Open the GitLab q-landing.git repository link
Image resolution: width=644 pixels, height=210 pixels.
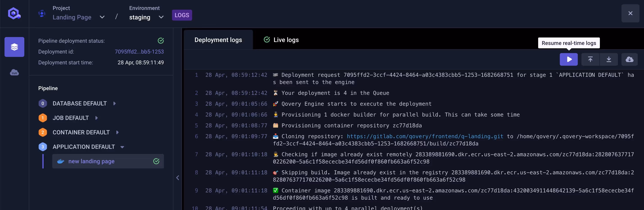pyautogui.click(x=424, y=136)
